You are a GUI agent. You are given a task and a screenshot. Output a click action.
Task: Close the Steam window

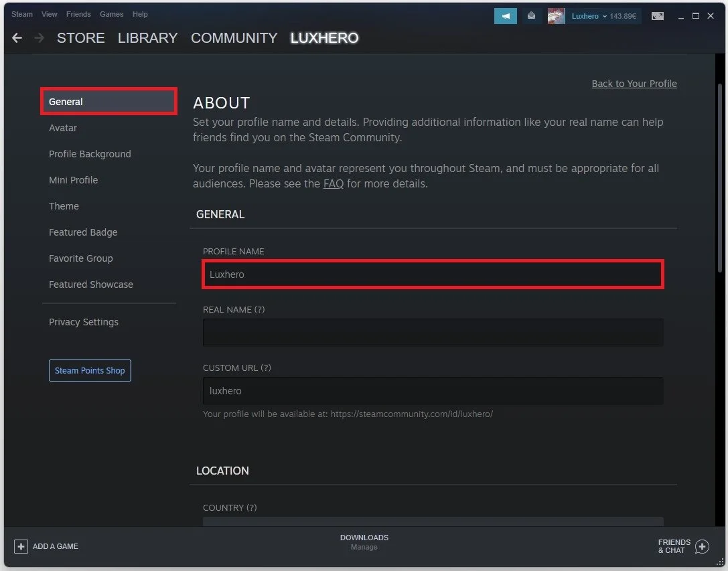pos(711,16)
